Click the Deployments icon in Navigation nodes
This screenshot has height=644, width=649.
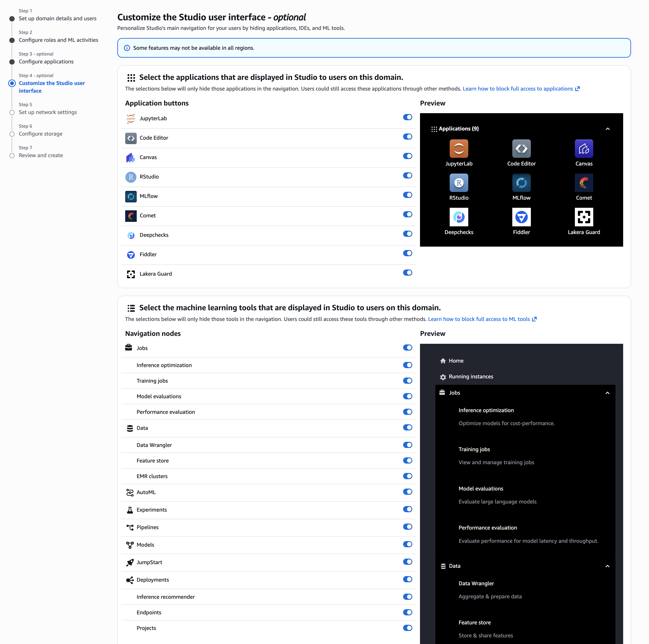[x=130, y=580]
